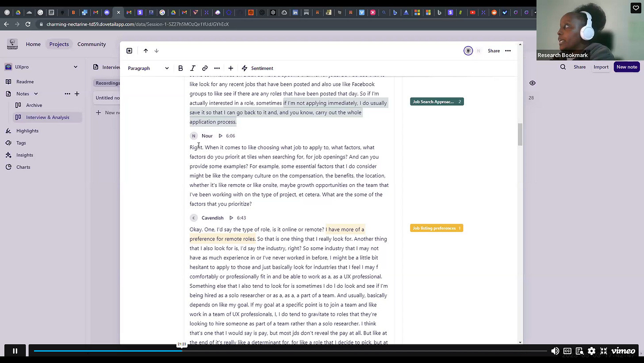
Task: Open more formatting options next to link
Action: (x=217, y=68)
